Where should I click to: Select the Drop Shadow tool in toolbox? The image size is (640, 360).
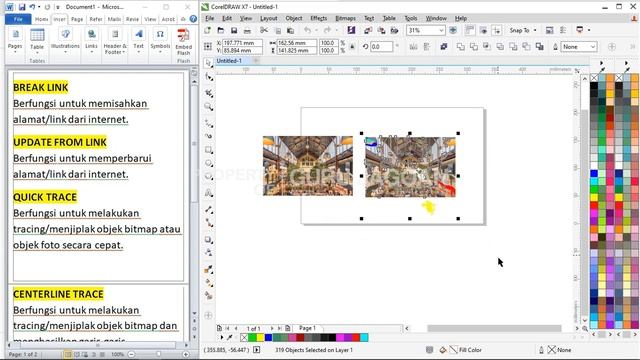click(209, 240)
